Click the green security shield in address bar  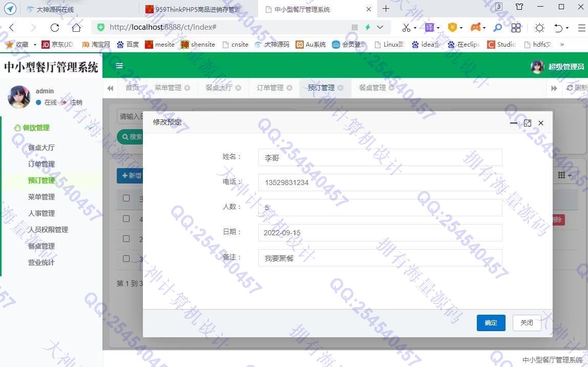coord(101,27)
